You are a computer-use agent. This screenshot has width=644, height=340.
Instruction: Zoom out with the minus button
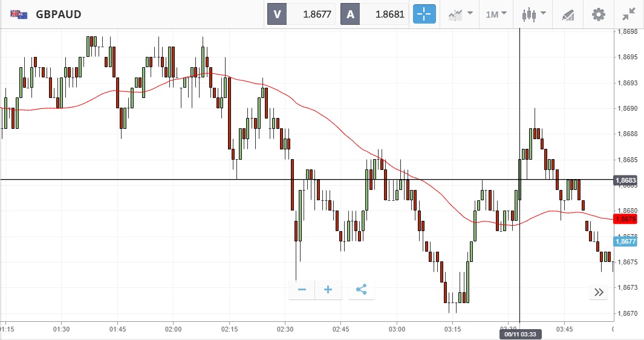tap(302, 290)
